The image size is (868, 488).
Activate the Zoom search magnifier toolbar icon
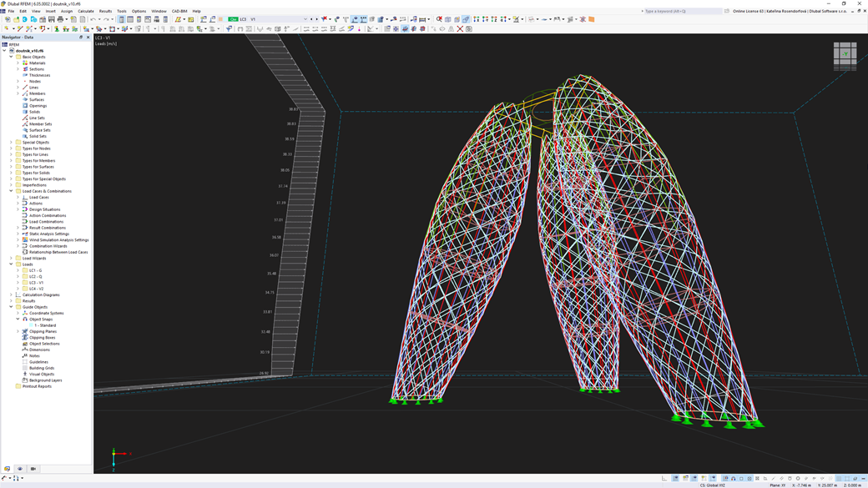[440, 18]
